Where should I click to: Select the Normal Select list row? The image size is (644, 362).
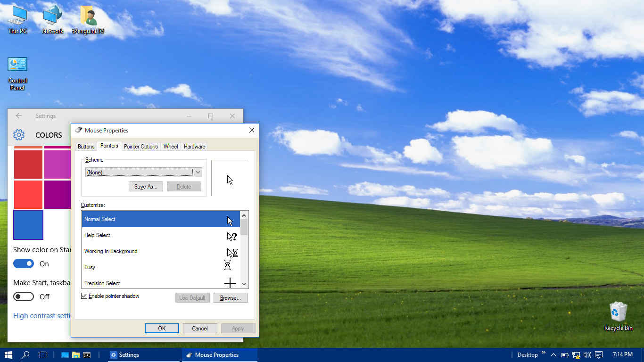pyautogui.click(x=161, y=219)
